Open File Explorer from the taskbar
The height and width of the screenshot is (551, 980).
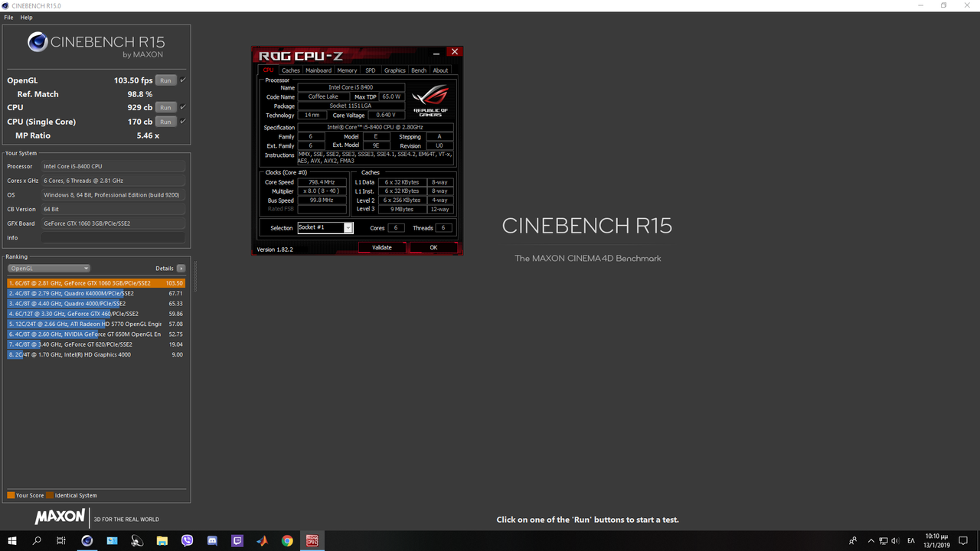click(x=162, y=541)
